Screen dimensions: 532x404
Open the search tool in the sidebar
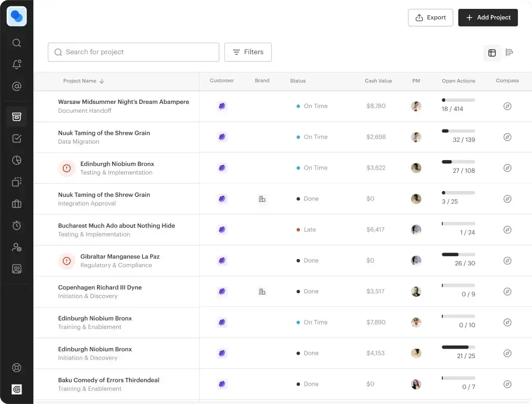click(x=16, y=43)
